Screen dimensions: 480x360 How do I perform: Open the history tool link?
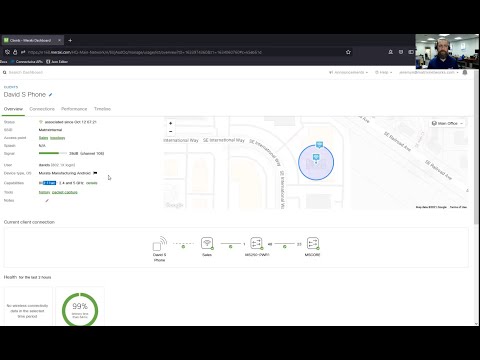(44, 192)
